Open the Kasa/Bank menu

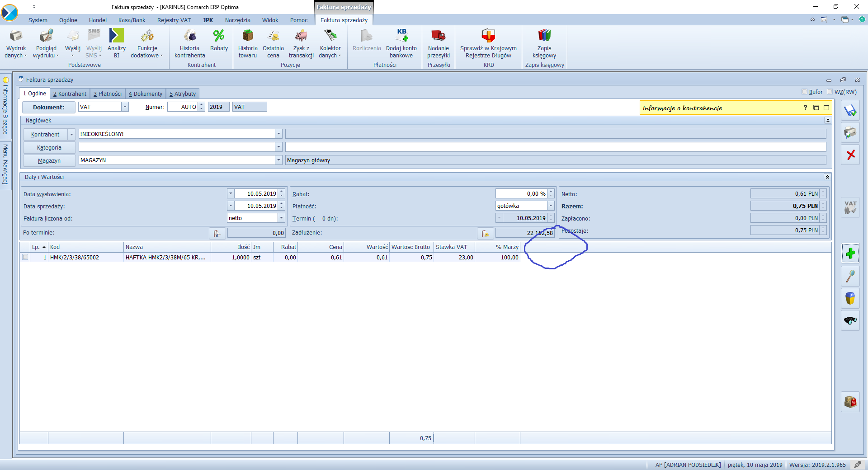tap(132, 20)
